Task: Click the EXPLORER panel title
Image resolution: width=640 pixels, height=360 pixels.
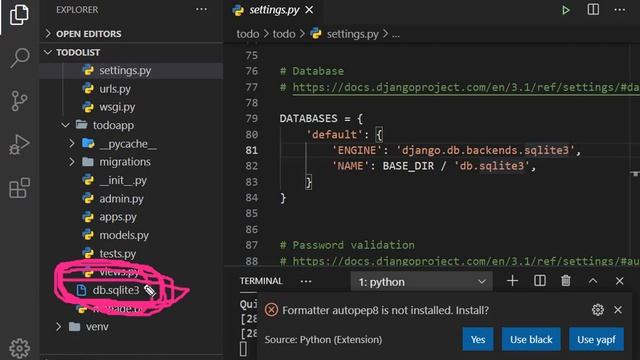Action: click(77, 10)
